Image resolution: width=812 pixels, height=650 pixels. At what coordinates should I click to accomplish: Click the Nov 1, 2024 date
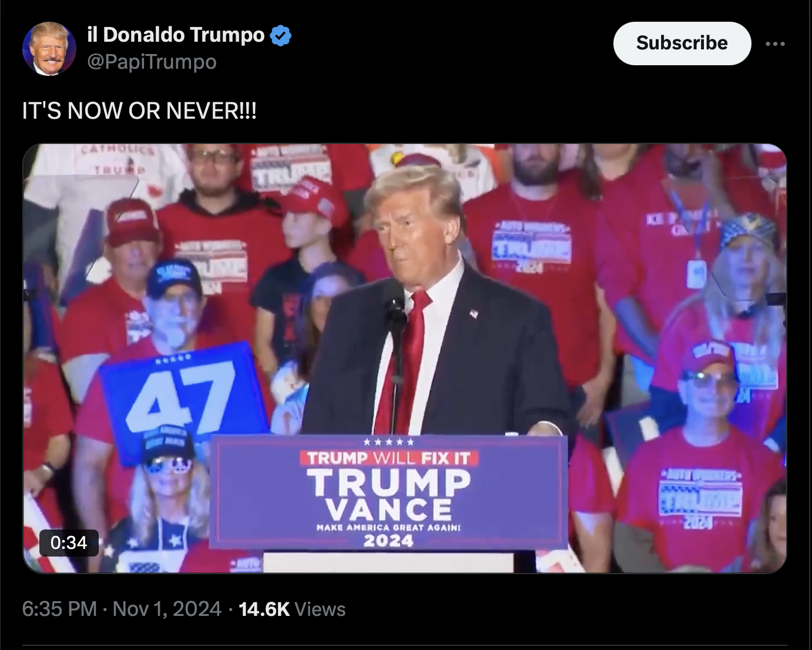pos(167,609)
